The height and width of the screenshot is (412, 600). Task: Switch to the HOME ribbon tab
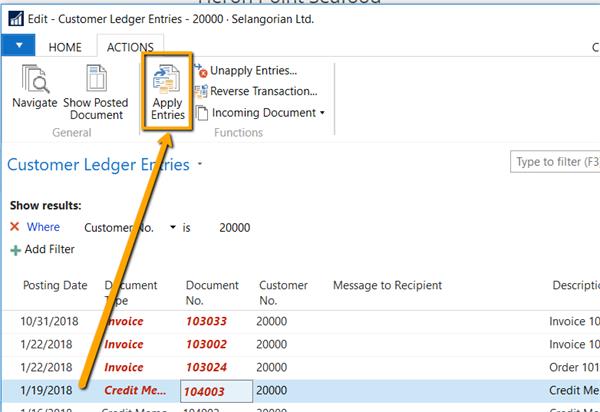[66, 47]
